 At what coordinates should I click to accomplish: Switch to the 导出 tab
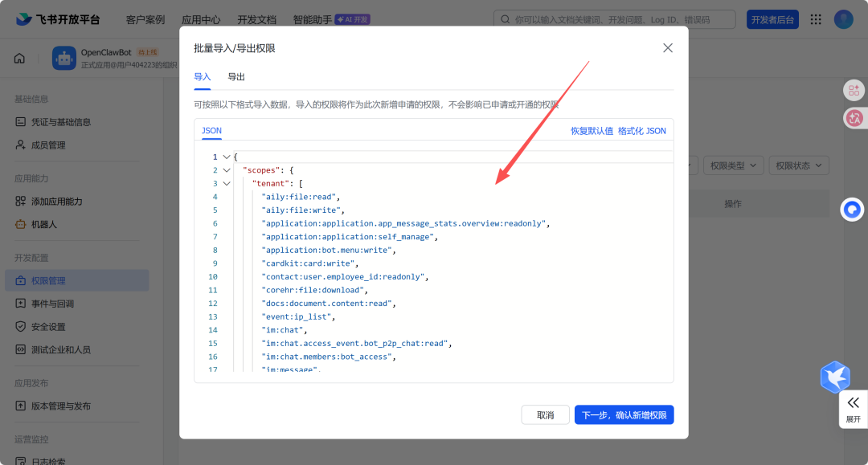(x=236, y=77)
